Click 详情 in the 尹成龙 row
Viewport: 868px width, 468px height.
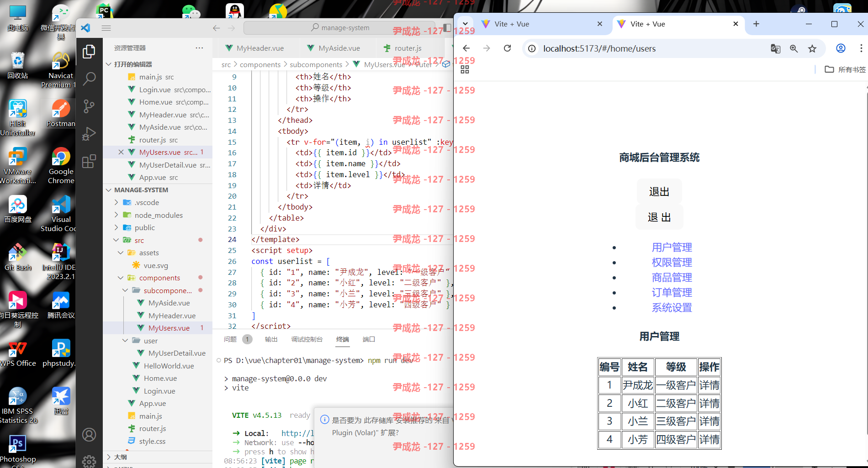[709, 385]
